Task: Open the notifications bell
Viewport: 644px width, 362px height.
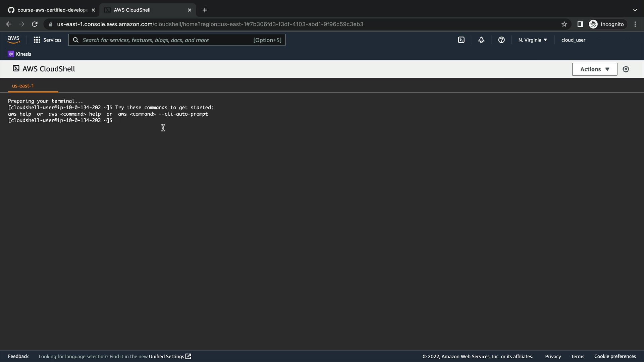Action: tap(481, 40)
